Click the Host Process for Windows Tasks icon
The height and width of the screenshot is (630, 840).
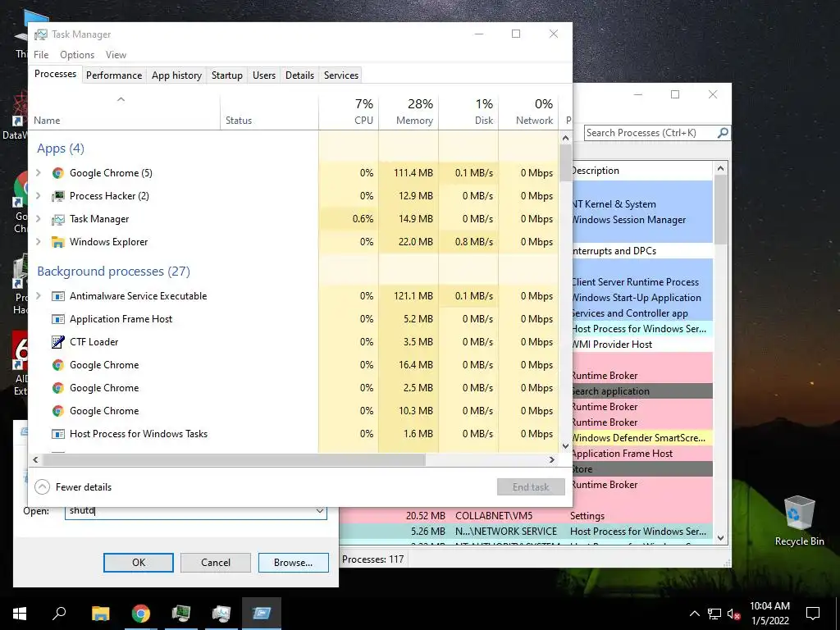pos(58,434)
